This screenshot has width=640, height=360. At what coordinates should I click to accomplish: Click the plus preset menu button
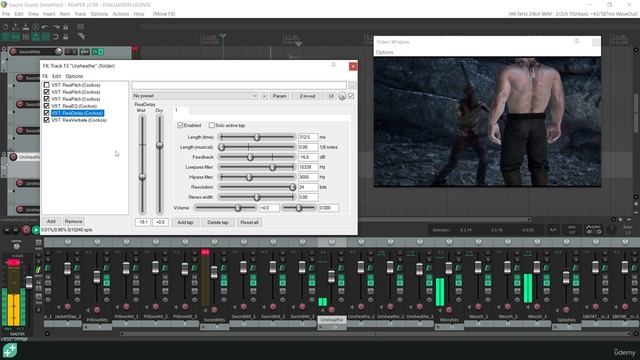click(264, 96)
